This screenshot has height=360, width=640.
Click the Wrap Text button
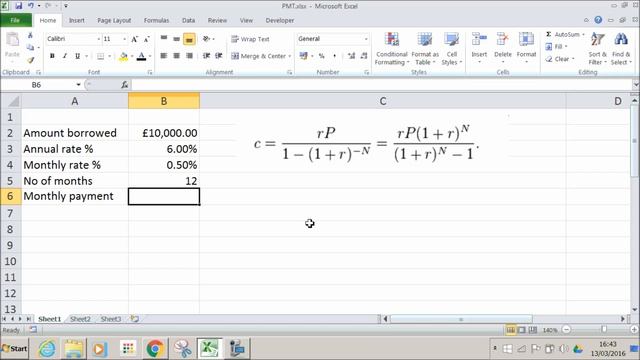pos(250,39)
